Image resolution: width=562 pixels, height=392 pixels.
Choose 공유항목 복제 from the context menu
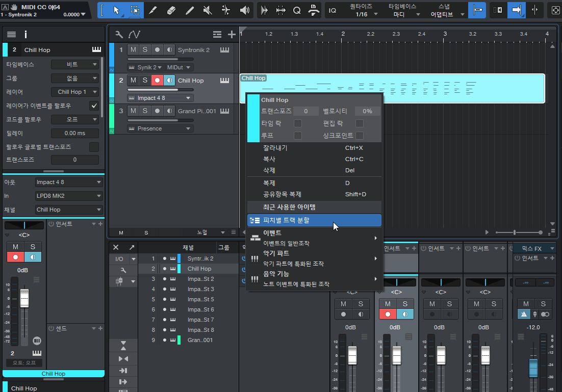(x=314, y=194)
